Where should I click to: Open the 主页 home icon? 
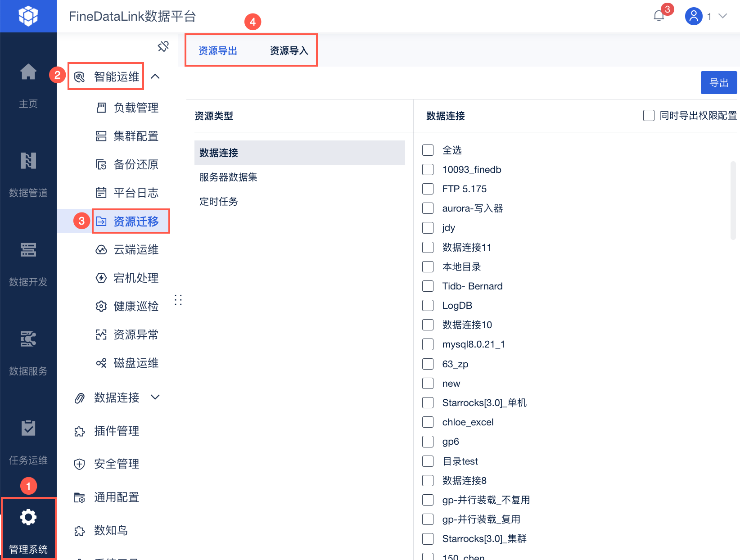click(28, 72)
